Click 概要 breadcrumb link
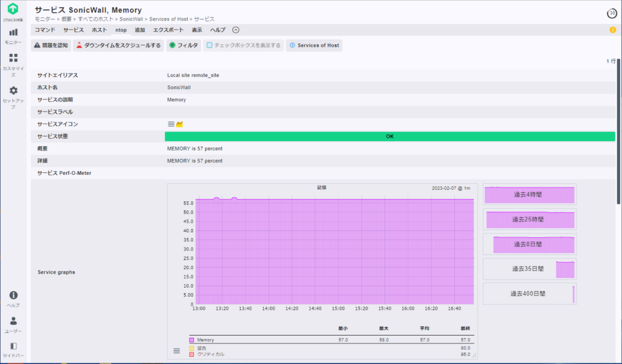The image size is (622, 364). pyautogui.click(x=67, y=19)
